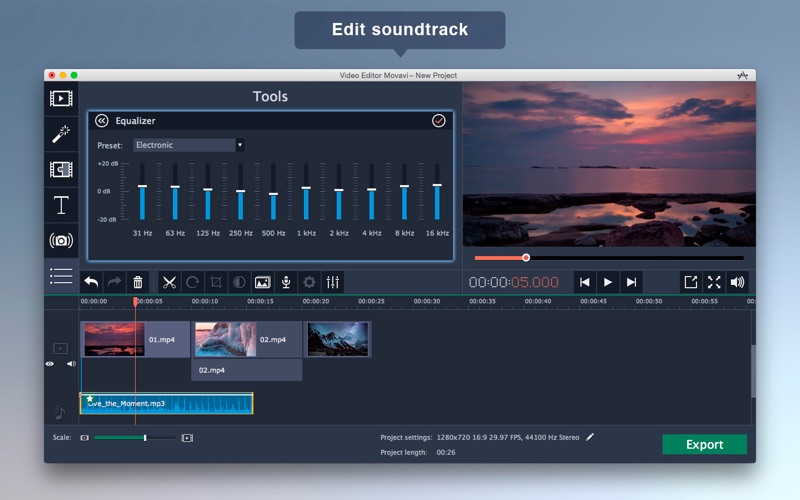Edit project settings with pencil icon
The image size is (800, 500).
click(590, 437)
